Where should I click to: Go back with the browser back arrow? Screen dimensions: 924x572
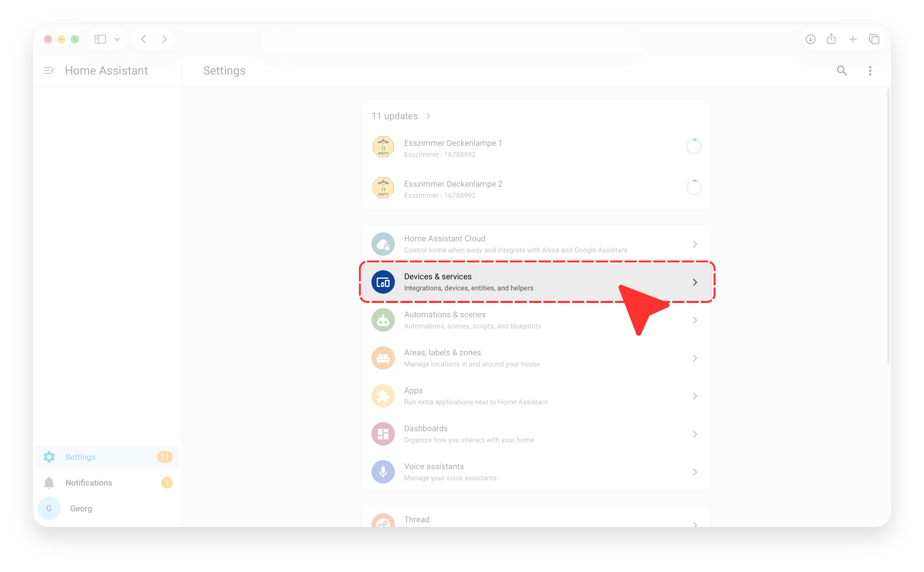(144, 39)
